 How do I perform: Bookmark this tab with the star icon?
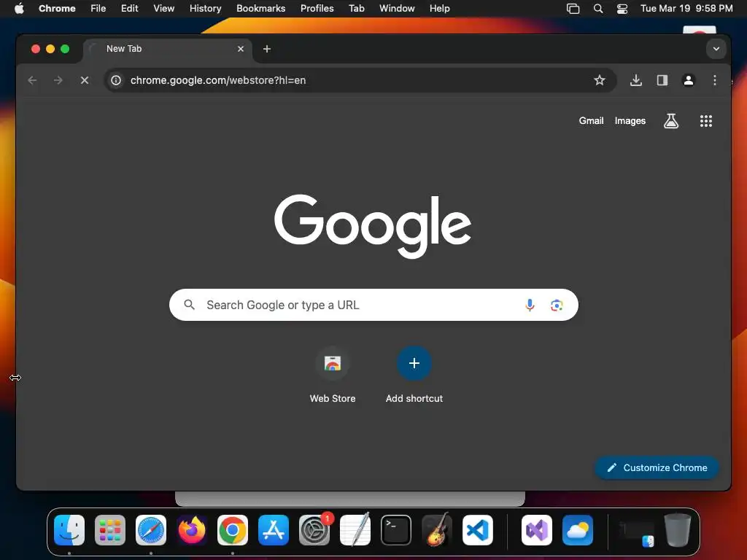pos(600,80)
